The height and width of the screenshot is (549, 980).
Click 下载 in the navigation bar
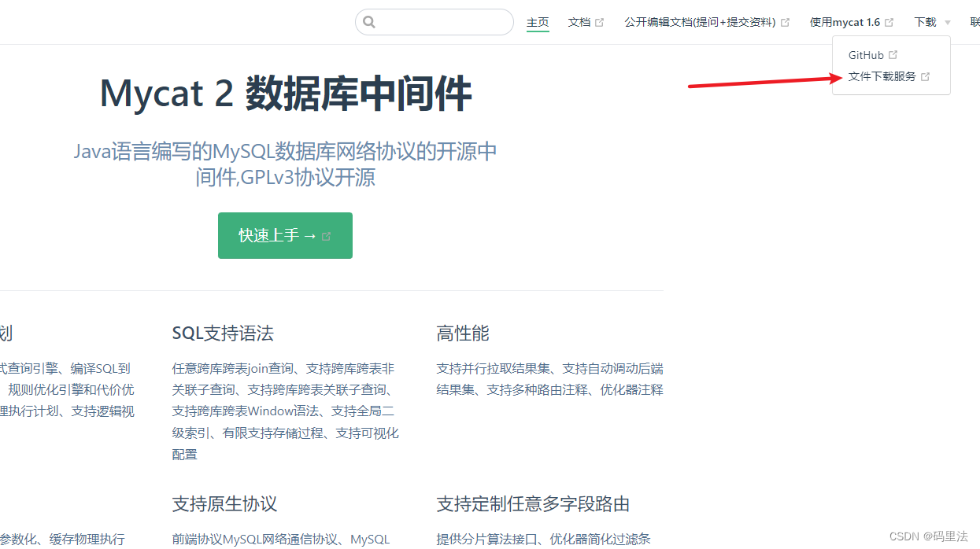coord(926,22)
